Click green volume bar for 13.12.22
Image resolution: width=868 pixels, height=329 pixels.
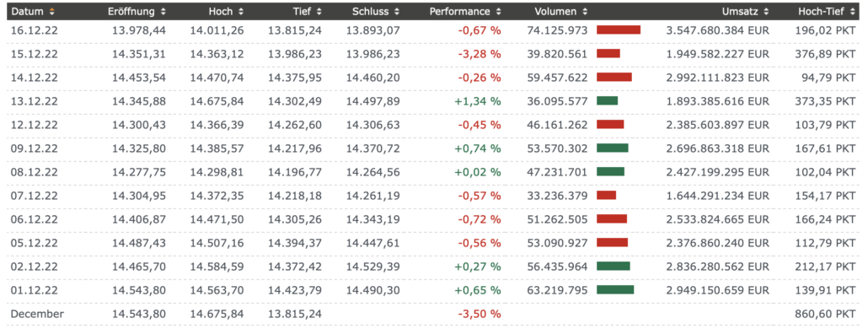tap(608, 100)
